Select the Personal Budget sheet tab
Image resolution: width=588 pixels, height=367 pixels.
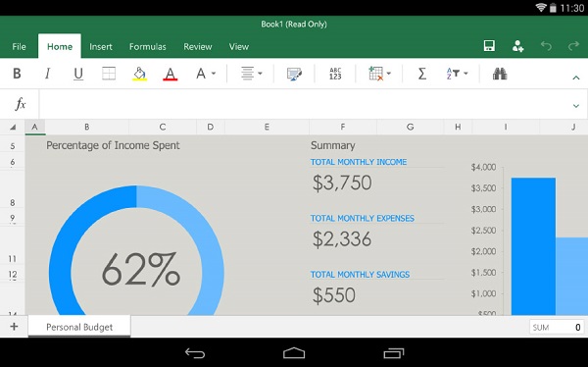(x=79, y=327)
